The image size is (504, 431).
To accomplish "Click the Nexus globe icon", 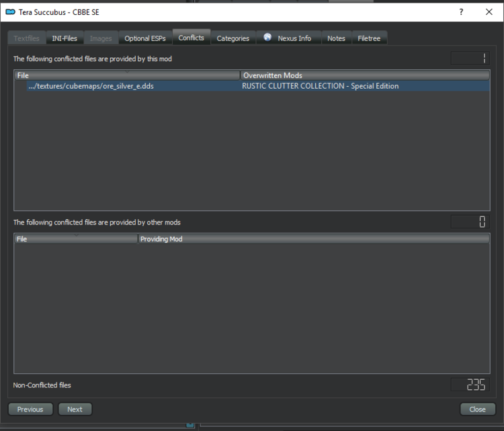I will pyautogui.click(x=267, y=37).
